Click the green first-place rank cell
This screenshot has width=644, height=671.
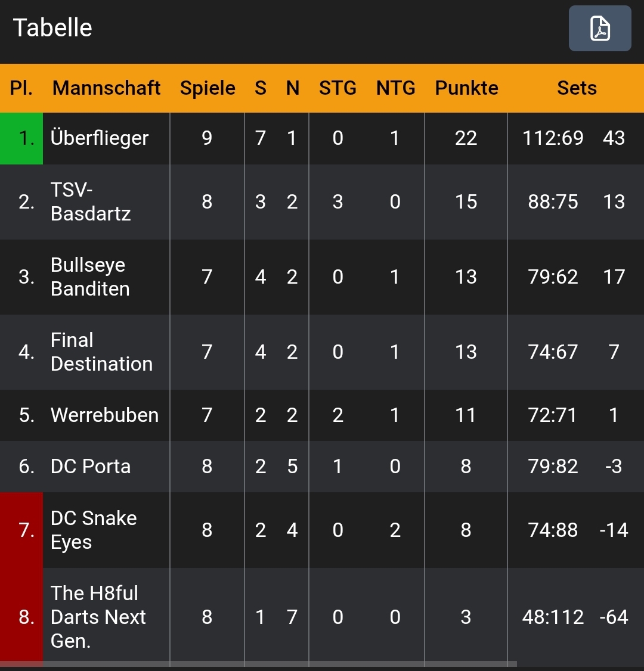[x=21, y=138]
